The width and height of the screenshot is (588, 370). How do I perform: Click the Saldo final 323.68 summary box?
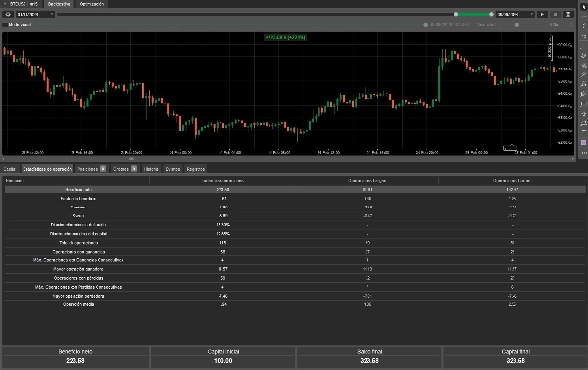(x=369, y=357)
